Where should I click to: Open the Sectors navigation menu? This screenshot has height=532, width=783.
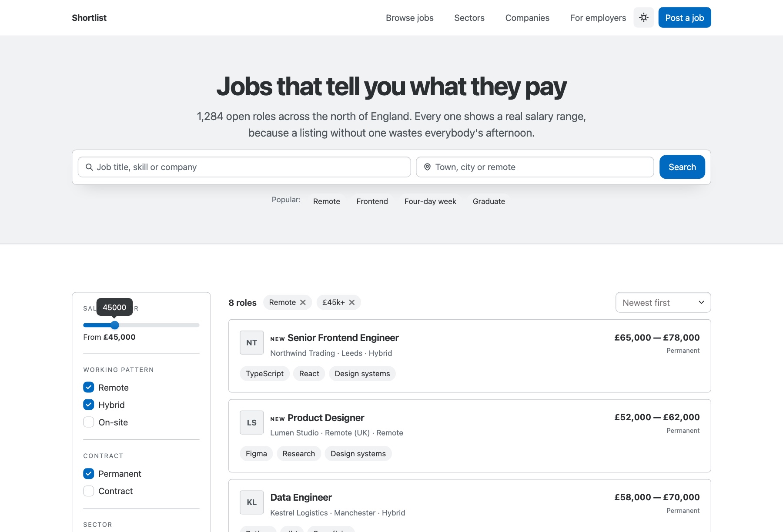pos(469,18)
